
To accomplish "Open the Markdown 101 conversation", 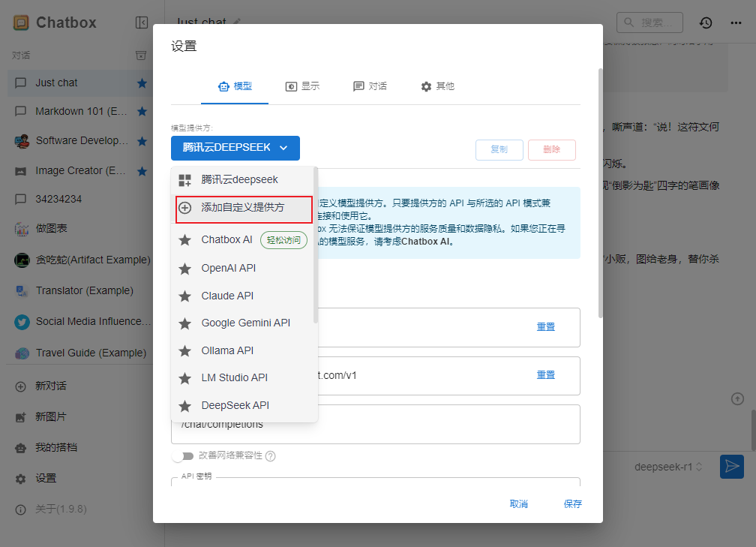I will [x=80, y=111].
